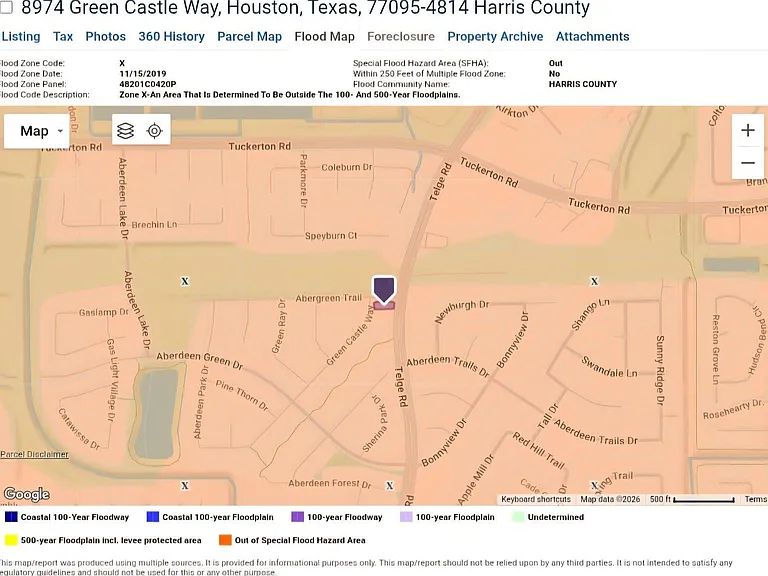Click the 100-year Floodway legend swatch
This screenshot has width=768, height=576.
click(x=297, y=517)
